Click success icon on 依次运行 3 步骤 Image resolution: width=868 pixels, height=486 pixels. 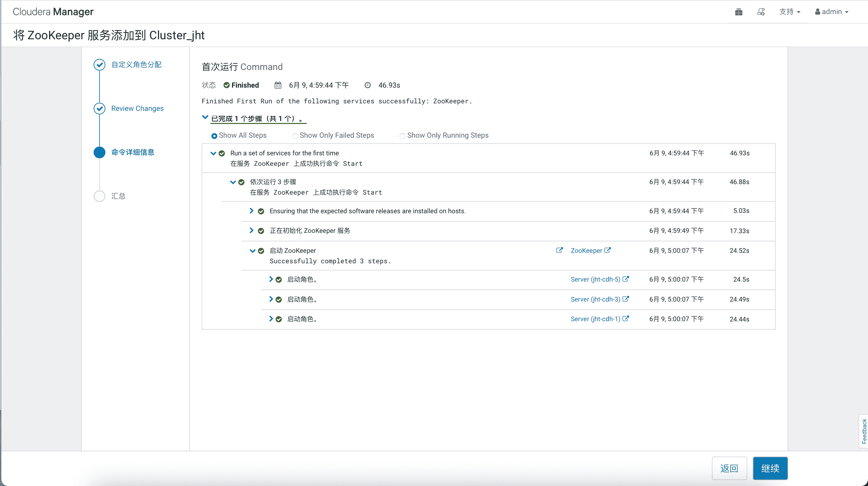(241, 182)
